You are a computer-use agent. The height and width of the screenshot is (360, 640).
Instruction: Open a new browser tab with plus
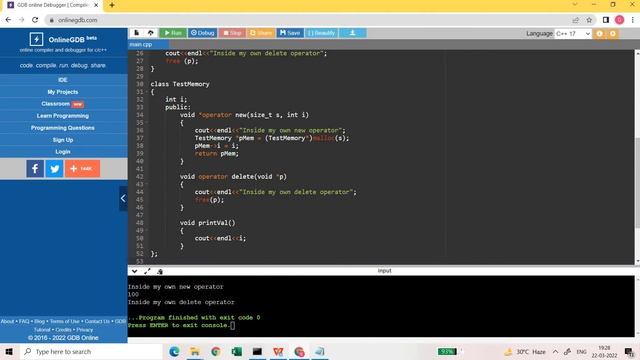[x=111, y=5]
